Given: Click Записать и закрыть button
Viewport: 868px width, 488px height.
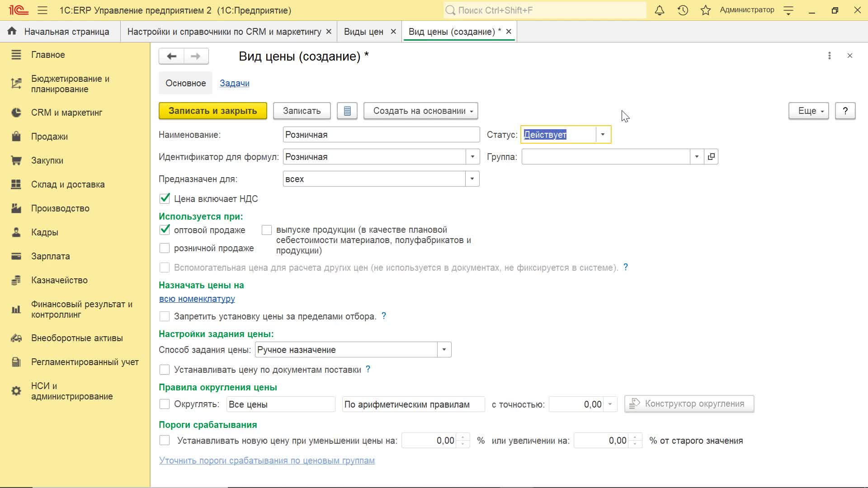Looking at the screenshot, I should tap(213, 111).
